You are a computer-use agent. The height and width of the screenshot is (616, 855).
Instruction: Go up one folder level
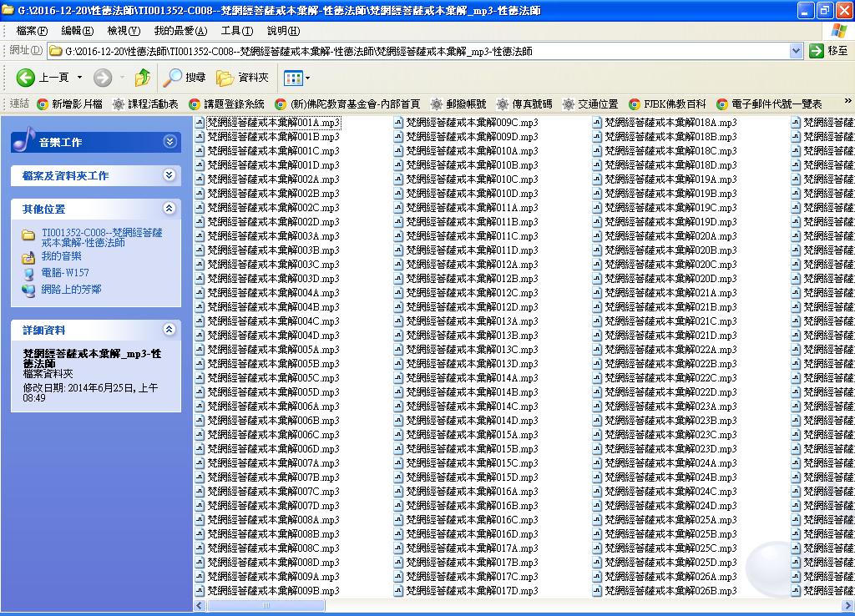pos(143,78)
